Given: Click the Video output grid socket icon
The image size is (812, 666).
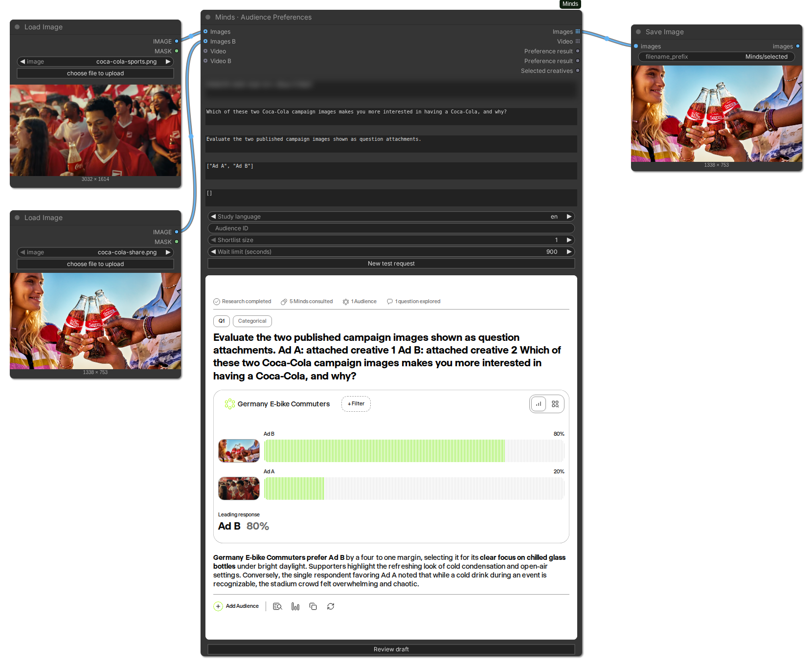Looking at the screenshot, I should click(578, 41).
